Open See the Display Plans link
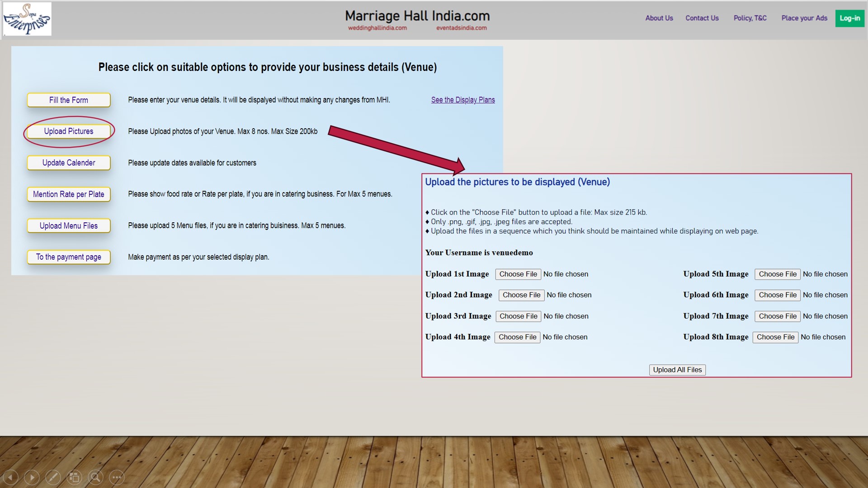The image size is (868, 488). [463, 100]
